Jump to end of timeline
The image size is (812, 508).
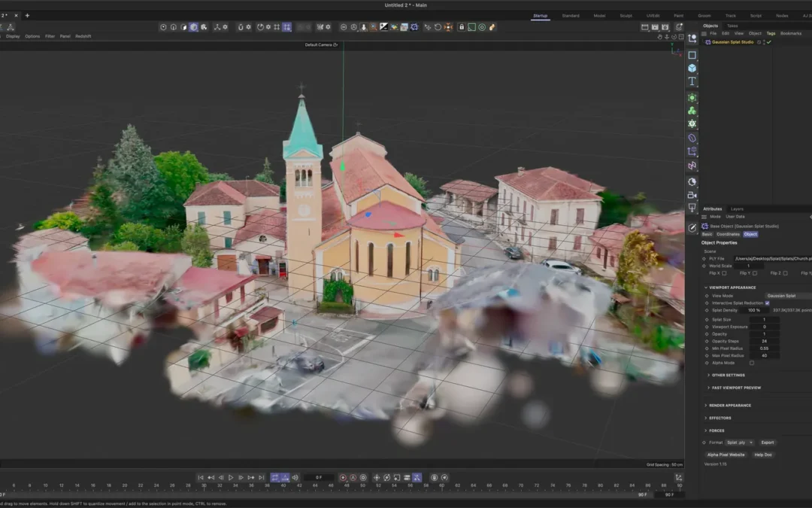[261, 477]
